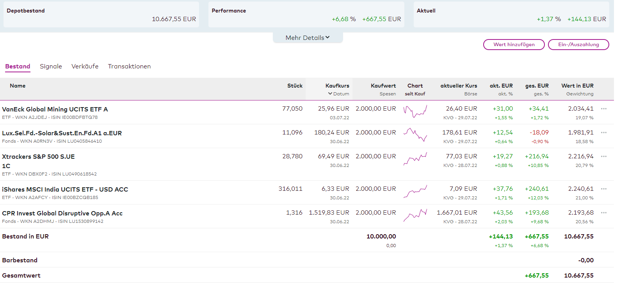Click the Lux.Sel.Fd. Solar sparkline chart
This screenshot has height=285, width=644.
tap(415, 135)
